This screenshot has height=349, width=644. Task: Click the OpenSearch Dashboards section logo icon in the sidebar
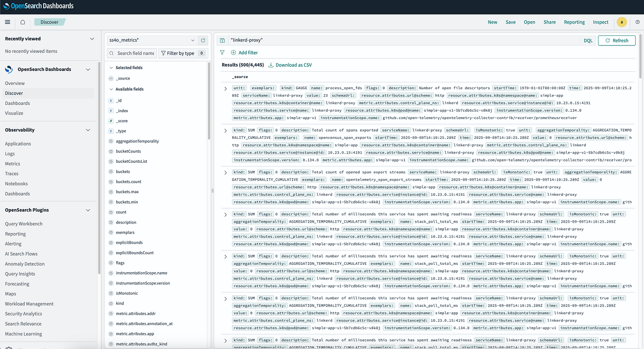(x=9, y=69)
